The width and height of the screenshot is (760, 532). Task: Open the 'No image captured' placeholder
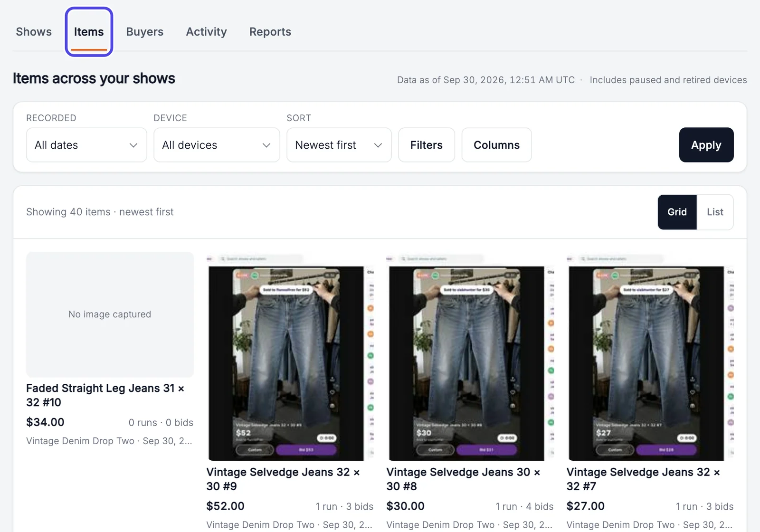110,314
